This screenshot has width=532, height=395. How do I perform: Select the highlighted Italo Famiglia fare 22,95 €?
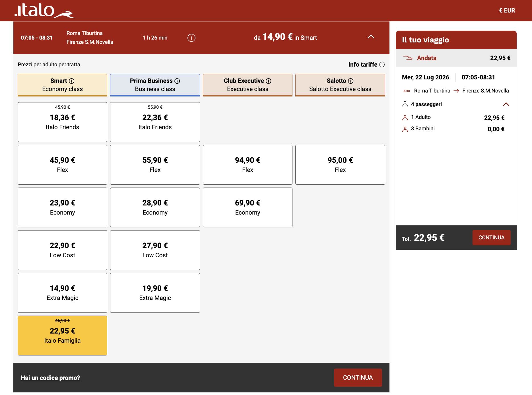pos(63,336)
